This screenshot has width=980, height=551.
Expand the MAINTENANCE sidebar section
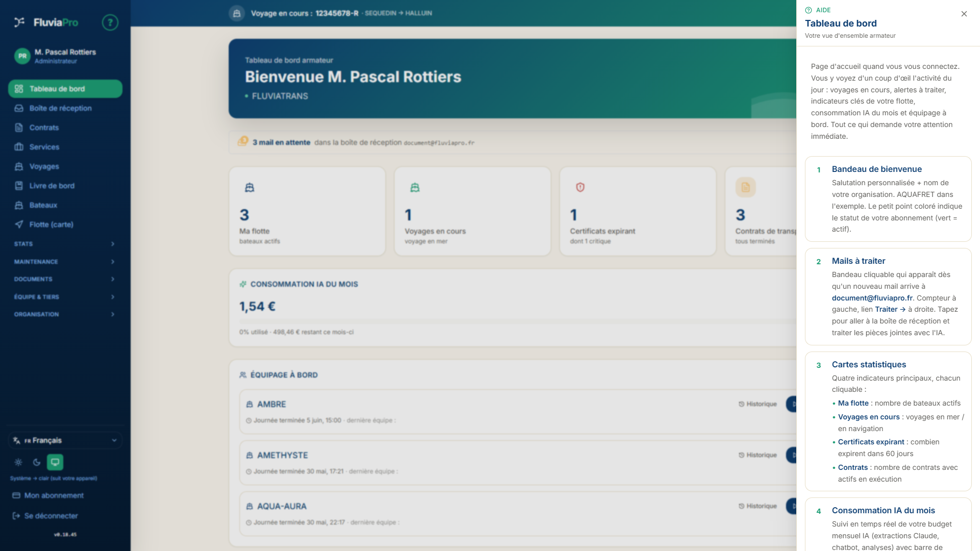coord(65,262)
